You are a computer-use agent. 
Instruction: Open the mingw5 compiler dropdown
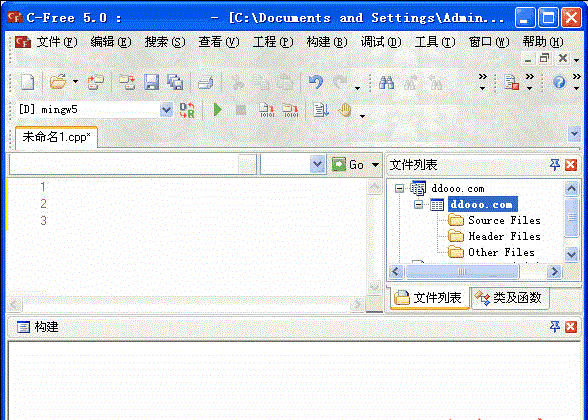click(166, 110)
